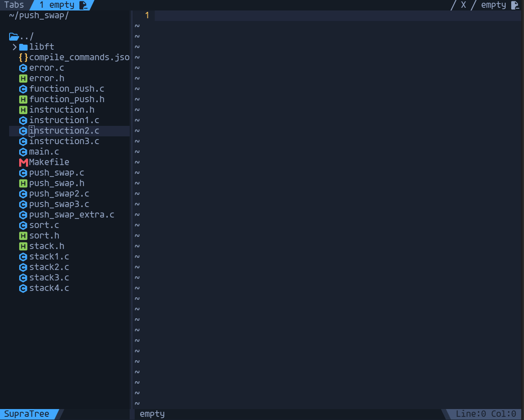Viewport: 524px width, 420px height.
Task: Open instruction.h file
Action: 62,110
